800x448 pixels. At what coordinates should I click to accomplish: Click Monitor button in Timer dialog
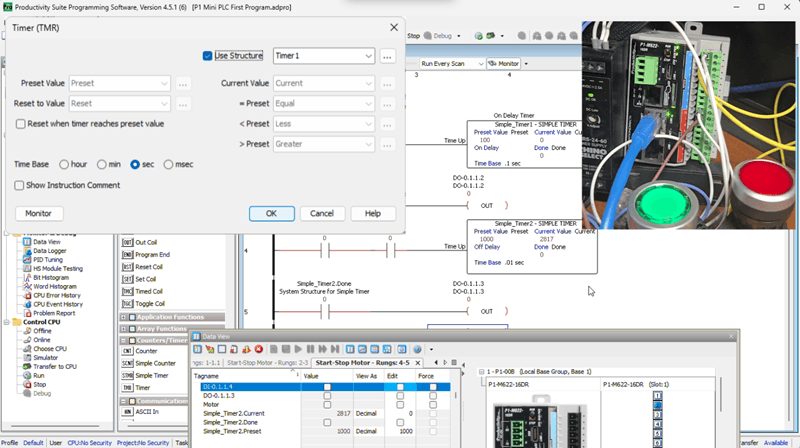[x=38, y=213]
